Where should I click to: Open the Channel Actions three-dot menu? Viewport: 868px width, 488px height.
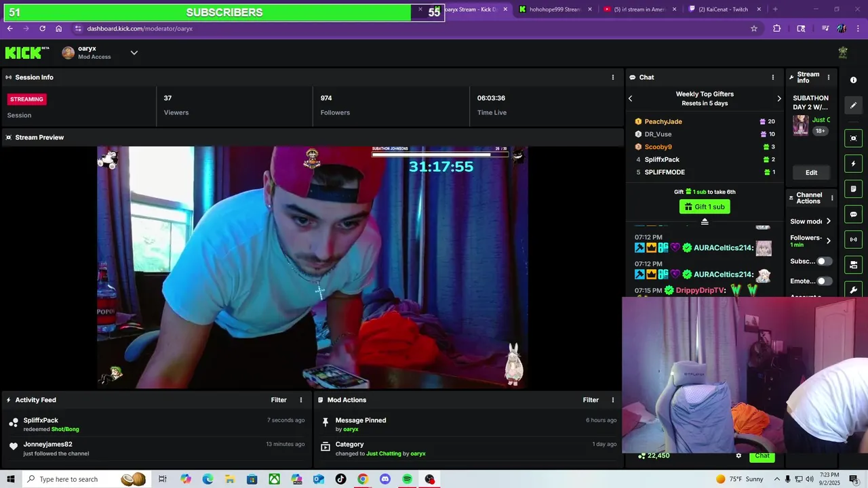pos(832,198)
